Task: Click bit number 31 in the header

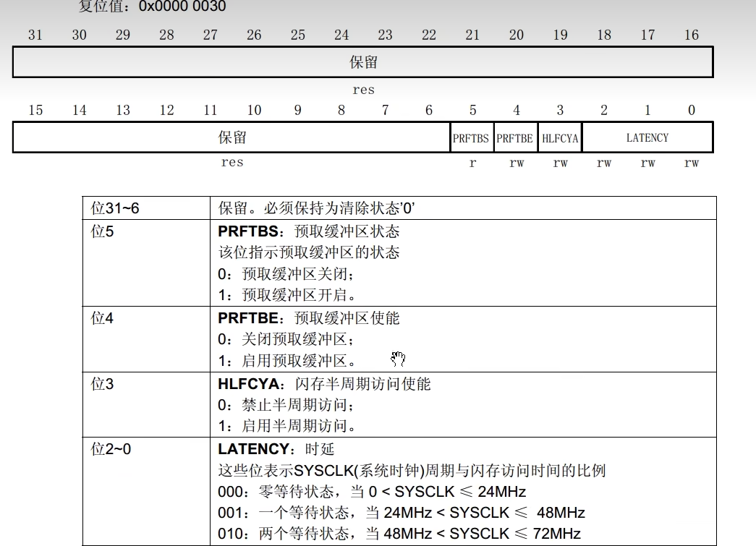Action: click(35, 35)
